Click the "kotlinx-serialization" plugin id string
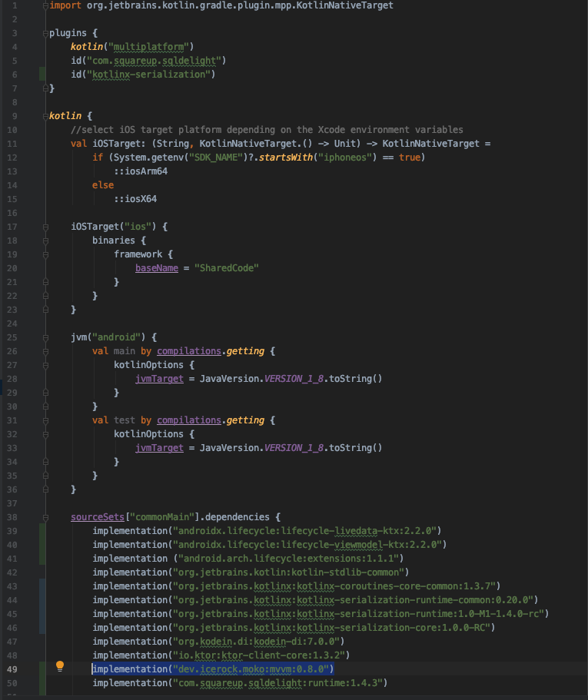Viewport: 588px width, 700px height. (x=151, y=74)
